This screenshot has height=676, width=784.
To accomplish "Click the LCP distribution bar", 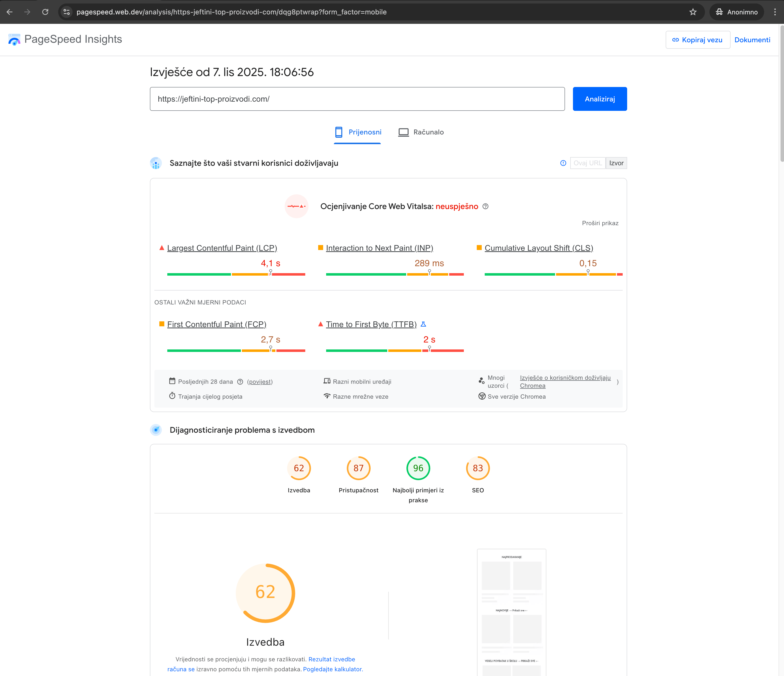I will click(x=236, y=274).
